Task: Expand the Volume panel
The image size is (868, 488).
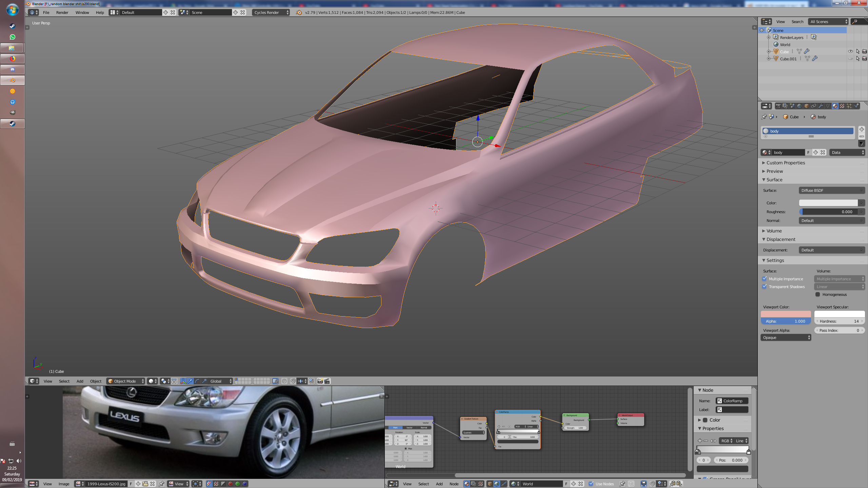Action: click(774, 231)
